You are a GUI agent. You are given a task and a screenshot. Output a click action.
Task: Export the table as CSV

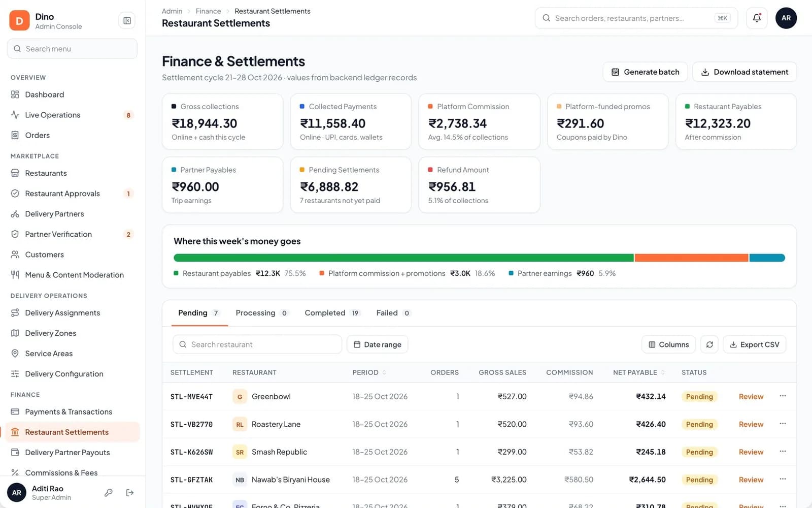coord(755,344)
